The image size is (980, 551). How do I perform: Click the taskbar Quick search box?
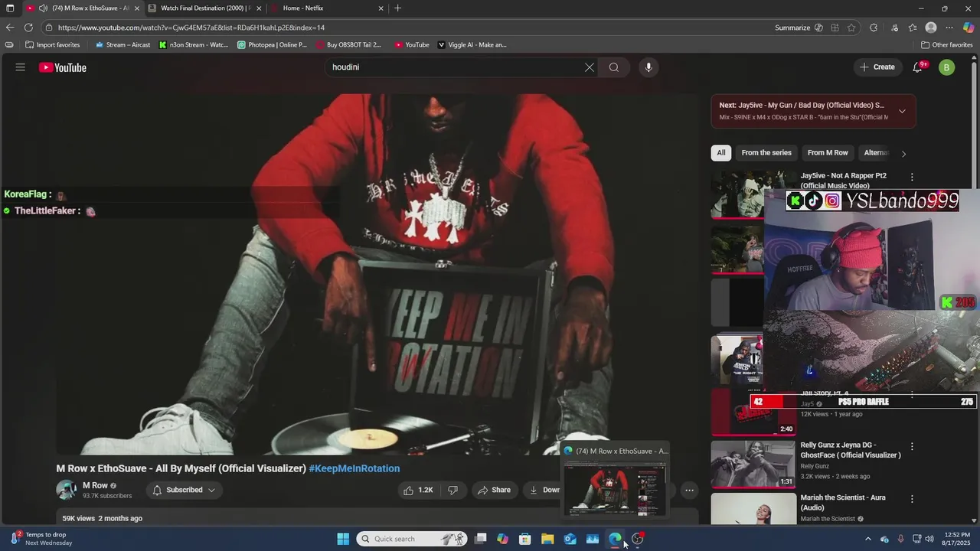tap(413, 539)
